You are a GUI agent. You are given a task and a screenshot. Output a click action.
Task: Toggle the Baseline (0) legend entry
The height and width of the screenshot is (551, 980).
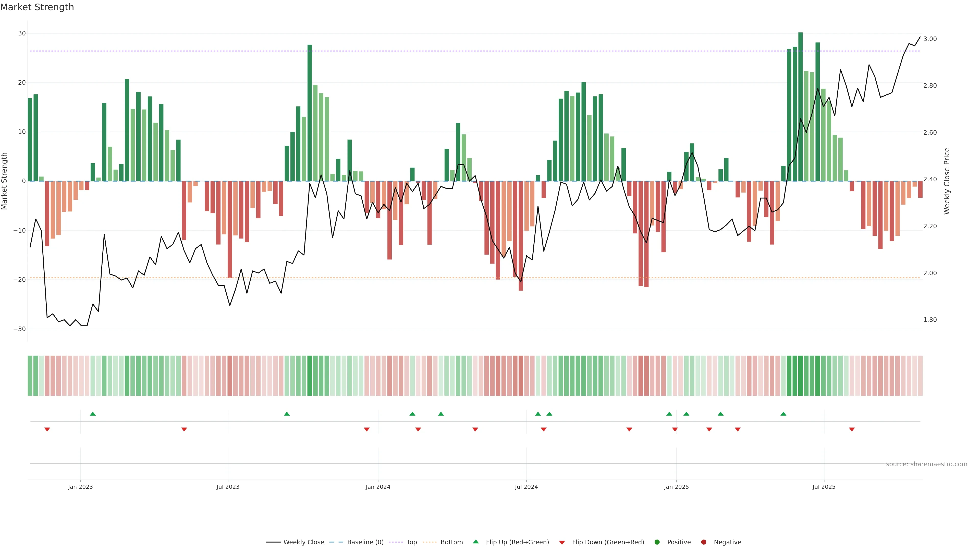tap(365, 542)
